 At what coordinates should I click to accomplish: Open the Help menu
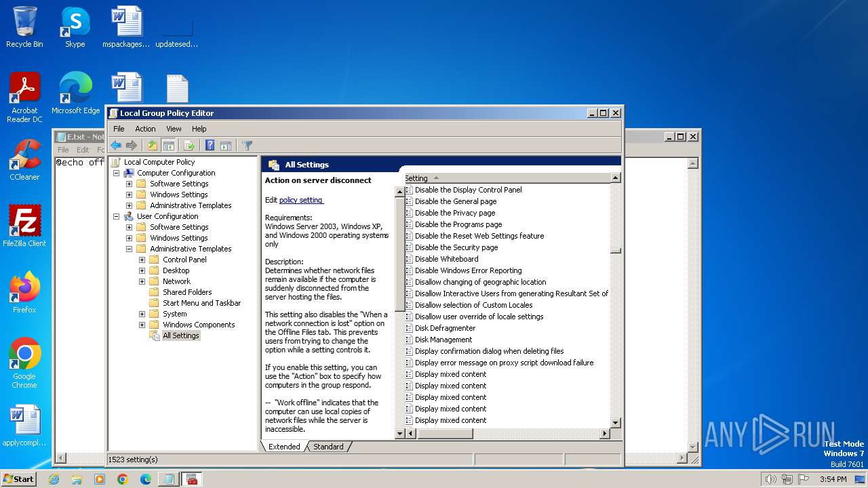pyautogui.click(x=199, y=129)
